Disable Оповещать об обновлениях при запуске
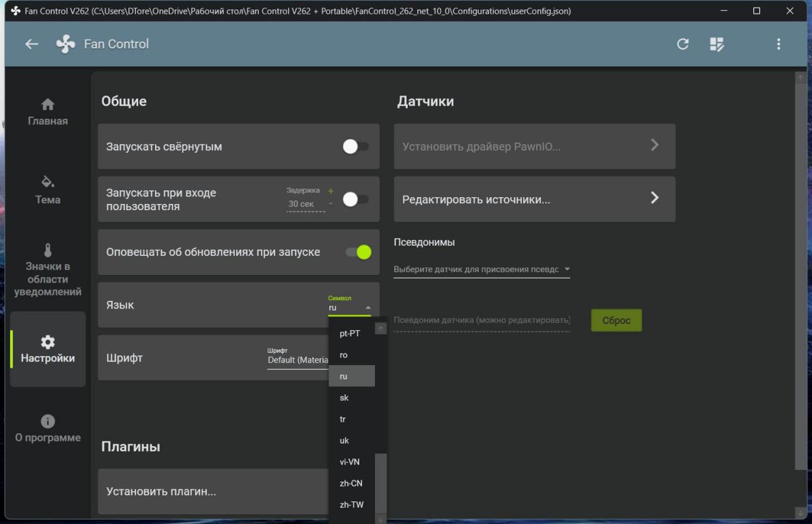The width and height of the screenshot is (812, 524). [x=358, y=252]
